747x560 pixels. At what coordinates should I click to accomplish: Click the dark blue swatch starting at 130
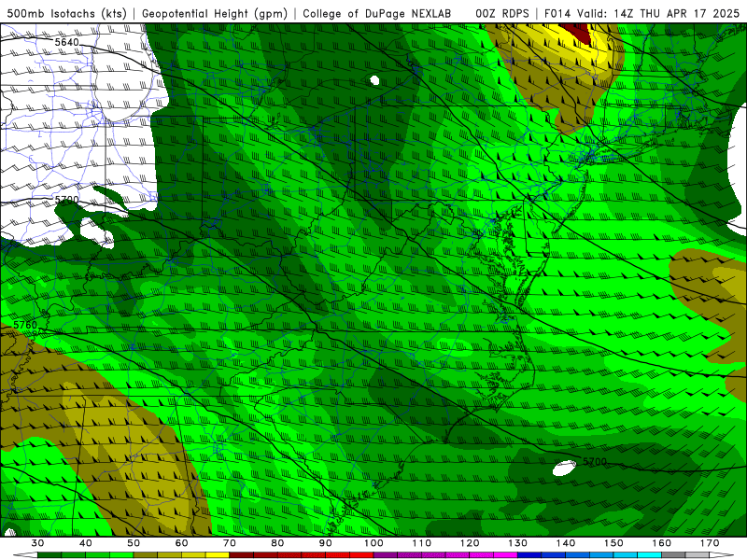tap(529, 555)
